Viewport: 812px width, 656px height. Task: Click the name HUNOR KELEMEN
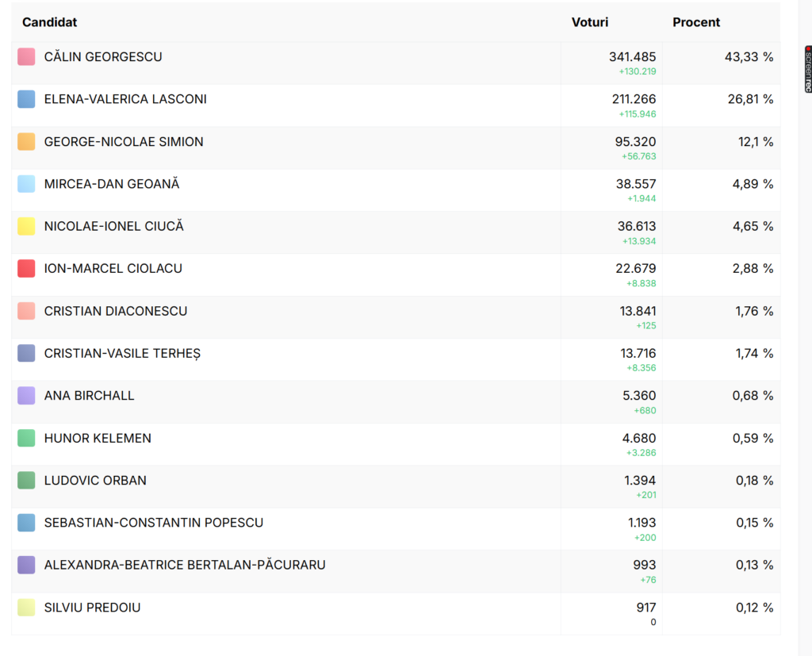click(98, 438)
